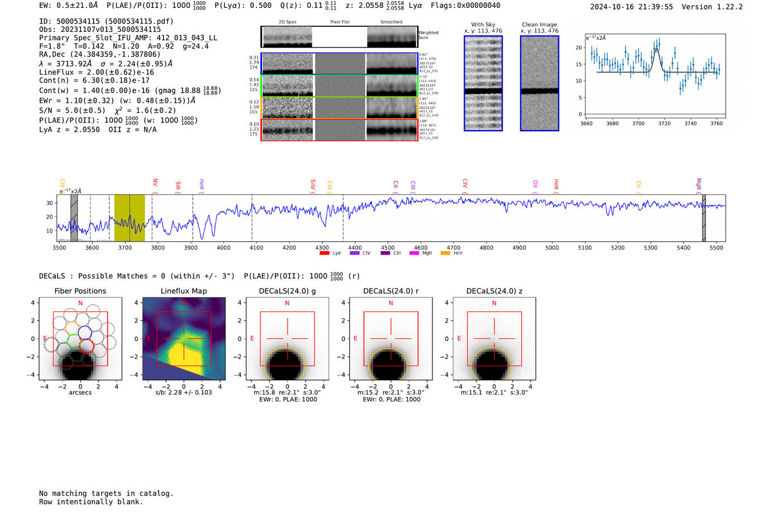Click the magenta MgII legend swatch
Viewport: 782px width, 532px height.
coord(414,253)
